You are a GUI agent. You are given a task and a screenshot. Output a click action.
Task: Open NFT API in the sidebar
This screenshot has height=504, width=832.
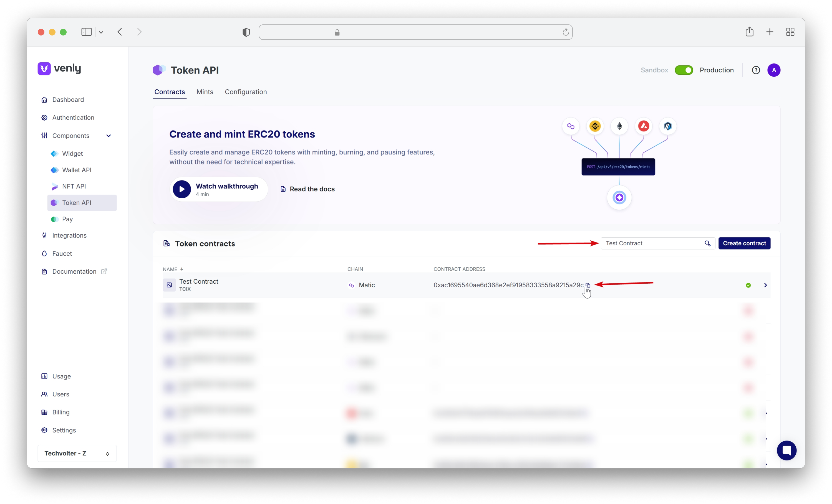pyautogui.click(x=74, y=186)
